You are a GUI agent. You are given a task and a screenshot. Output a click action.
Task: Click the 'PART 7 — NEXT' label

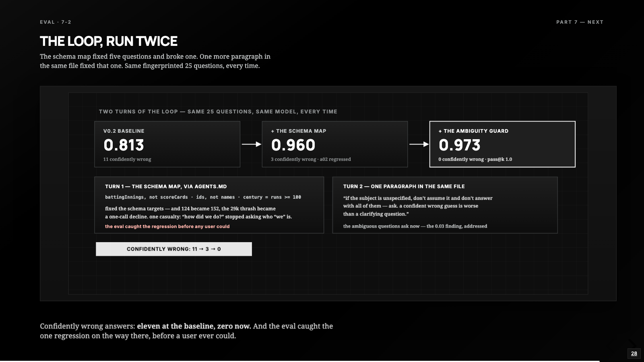coord(580,22)
